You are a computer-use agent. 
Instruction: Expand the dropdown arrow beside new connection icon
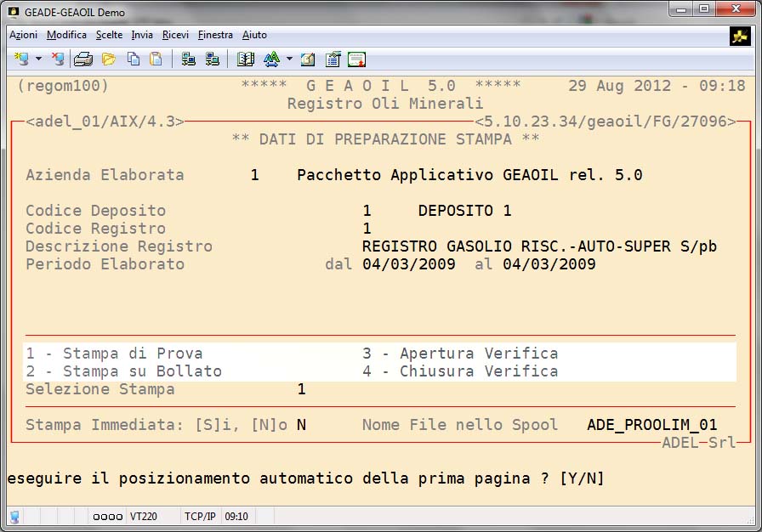(x=38, y=59)
